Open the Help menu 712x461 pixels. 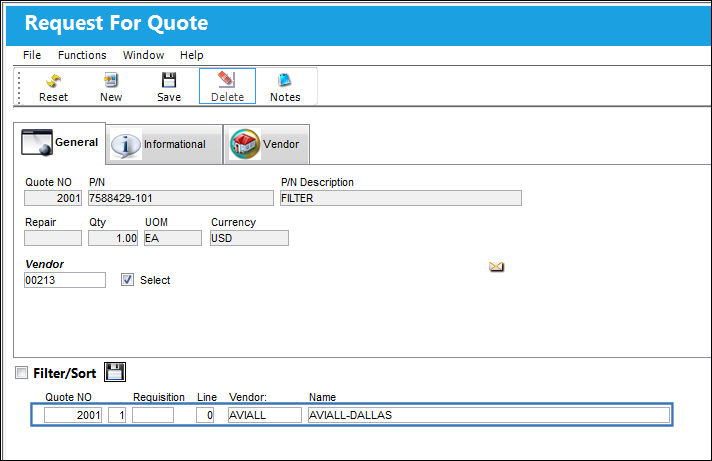[x=192, y=55]
